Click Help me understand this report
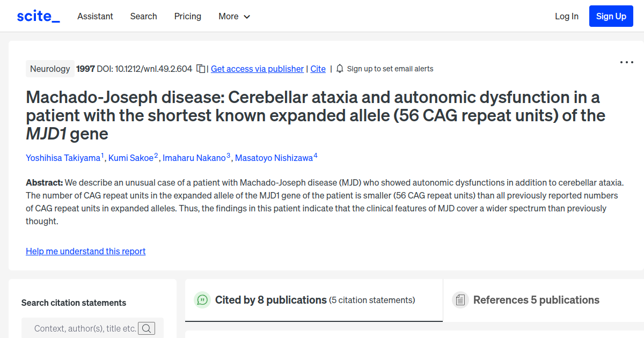Image resolution: width=644 pixels, height=338 pixels. coord(86,251)
